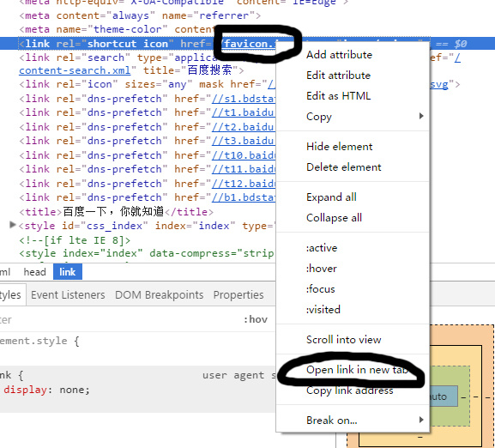Select the title element row
Image resolution: width=495 pixels, height=448 pixels.
[116, 211]
